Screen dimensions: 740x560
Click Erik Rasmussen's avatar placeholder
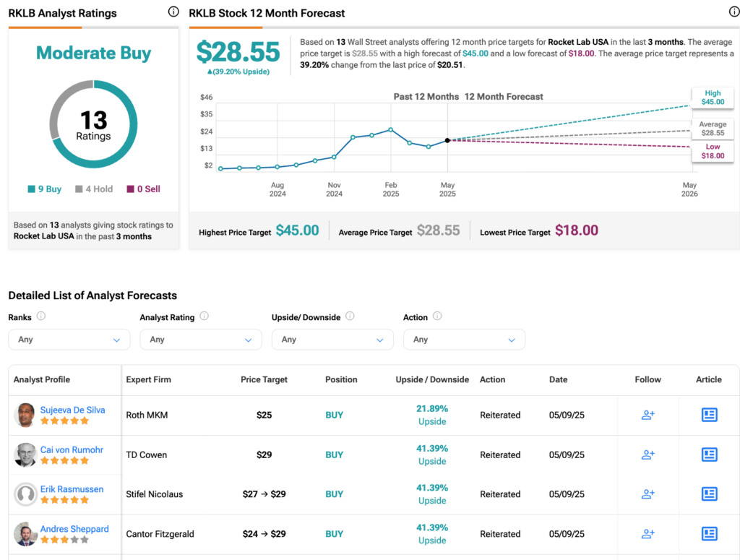(x=25, y=494)
